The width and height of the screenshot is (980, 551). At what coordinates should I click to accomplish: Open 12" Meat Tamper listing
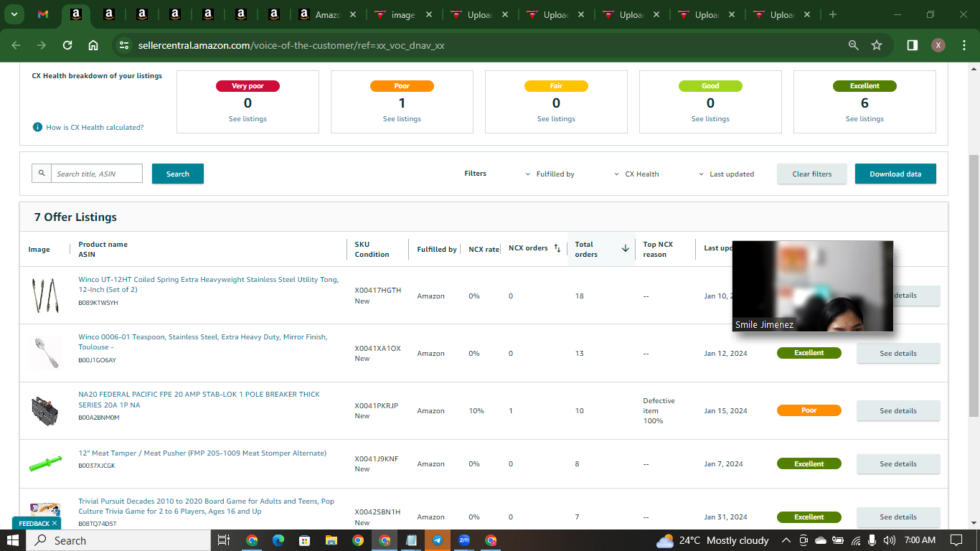point(202,453)
